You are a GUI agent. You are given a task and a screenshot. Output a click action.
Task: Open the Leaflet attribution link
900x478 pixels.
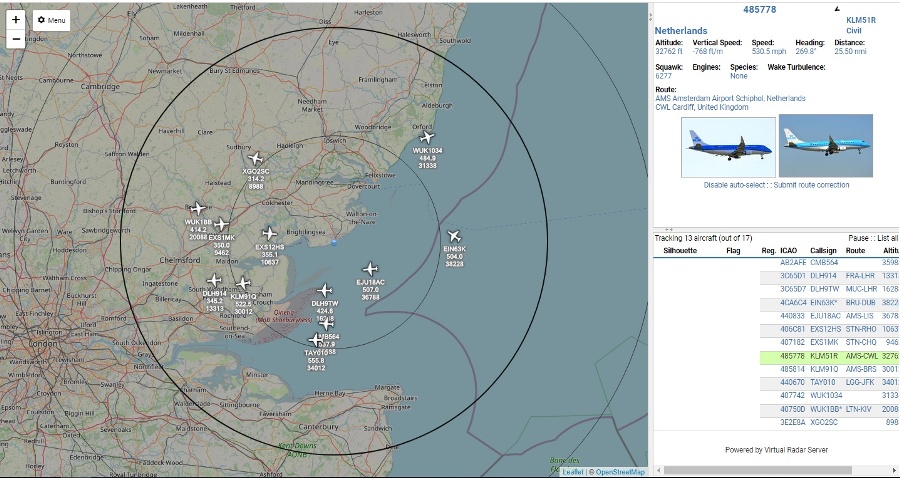(x=573, y=472)
